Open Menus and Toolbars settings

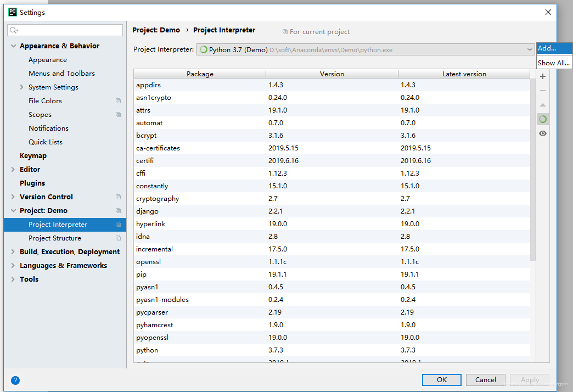click(61, 74)
